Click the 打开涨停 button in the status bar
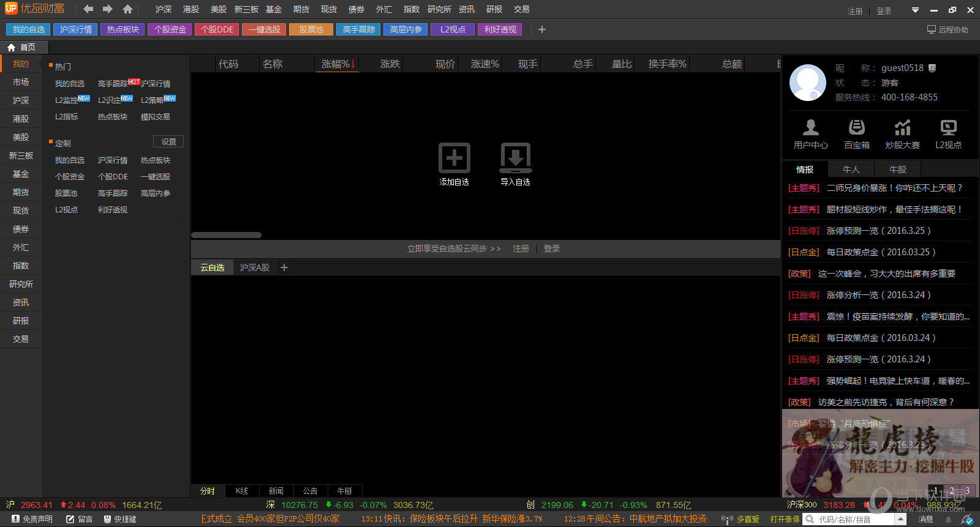This screenshot has height=527, width=980. 785,519
